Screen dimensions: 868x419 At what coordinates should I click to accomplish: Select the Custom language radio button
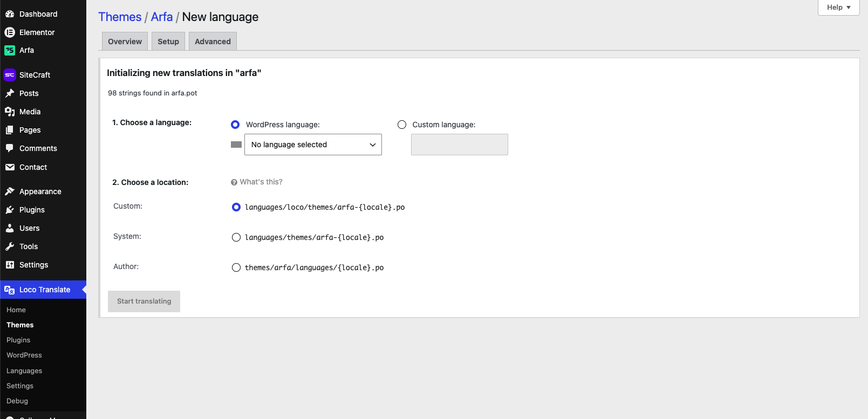[x=402, y=125]
